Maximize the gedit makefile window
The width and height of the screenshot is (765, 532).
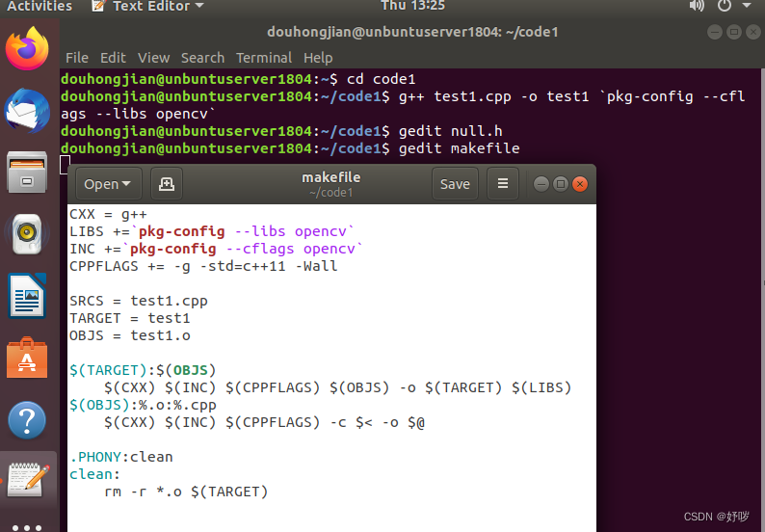[x=561, y=184]
